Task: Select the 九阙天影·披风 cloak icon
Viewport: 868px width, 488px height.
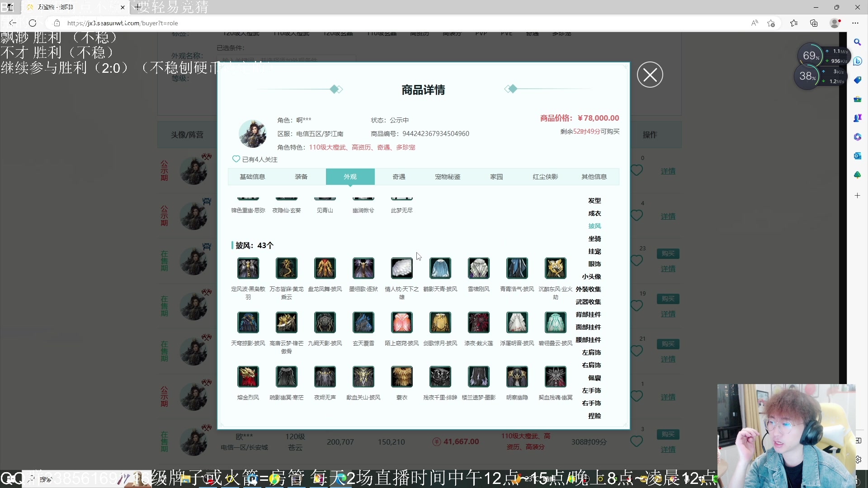Action: [x=325, y=323]
